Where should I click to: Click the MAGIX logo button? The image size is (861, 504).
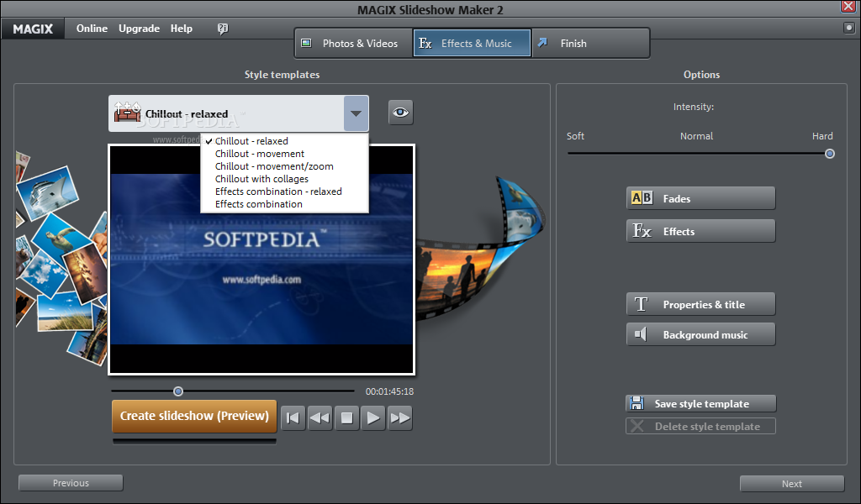[33, 29]
